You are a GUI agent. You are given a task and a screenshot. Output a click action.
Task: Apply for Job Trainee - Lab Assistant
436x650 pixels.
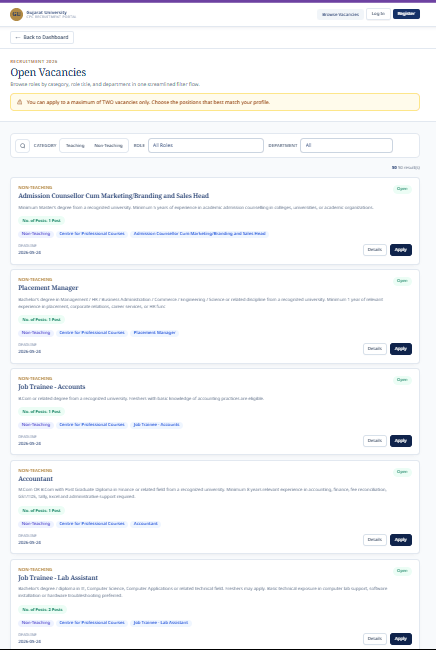(x=401, y=639)
